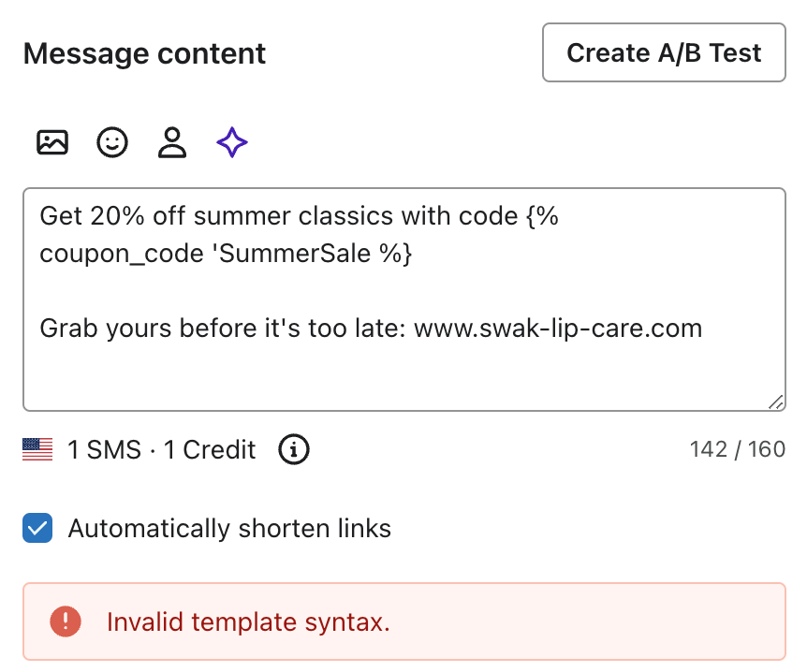The height and width of the screenshot is (672, 807).
Task: Open the emoji picker smiley icon
Action: point(112,143)
